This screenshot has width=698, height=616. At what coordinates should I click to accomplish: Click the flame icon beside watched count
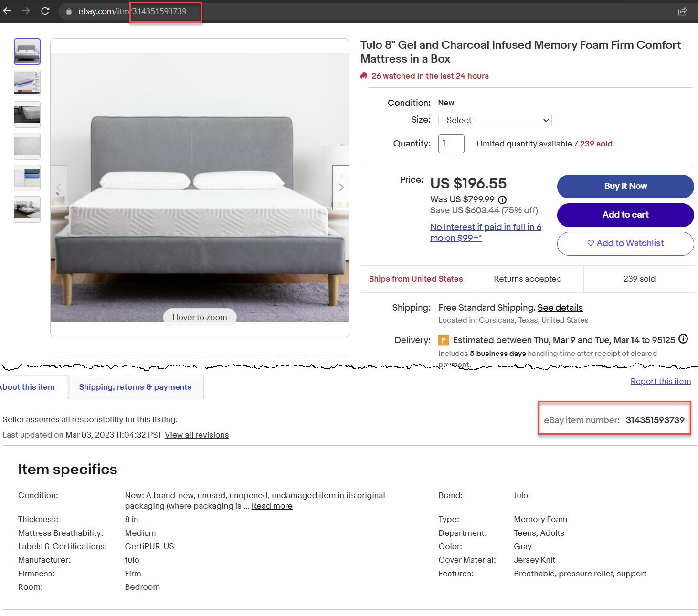coord(364,75)
